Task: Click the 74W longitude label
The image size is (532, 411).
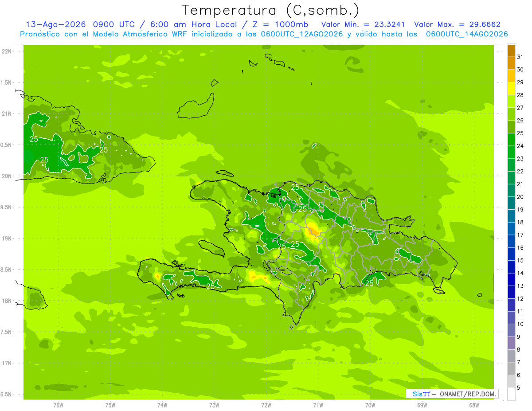Action: (162, 405)
